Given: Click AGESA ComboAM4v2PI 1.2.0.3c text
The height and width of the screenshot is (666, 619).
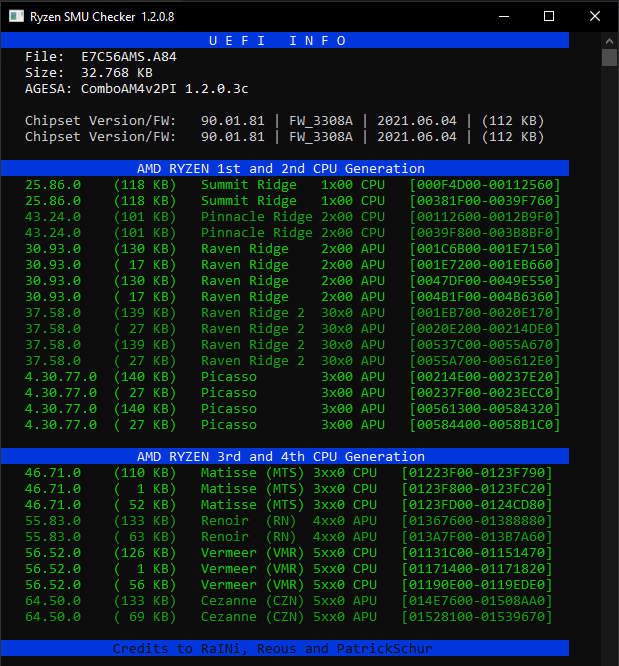Looking at the screenshot, I should pos(136,89).
